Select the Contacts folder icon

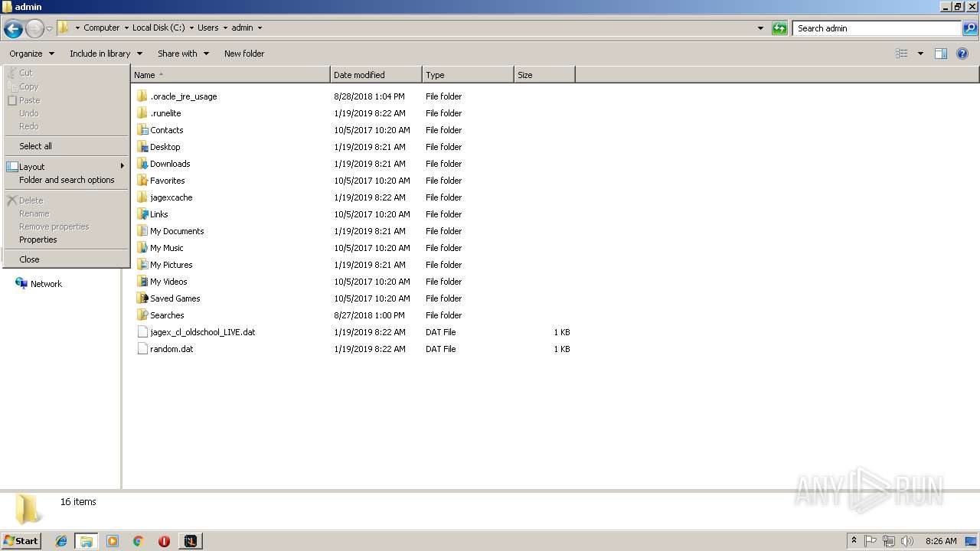tap(142, 130)
